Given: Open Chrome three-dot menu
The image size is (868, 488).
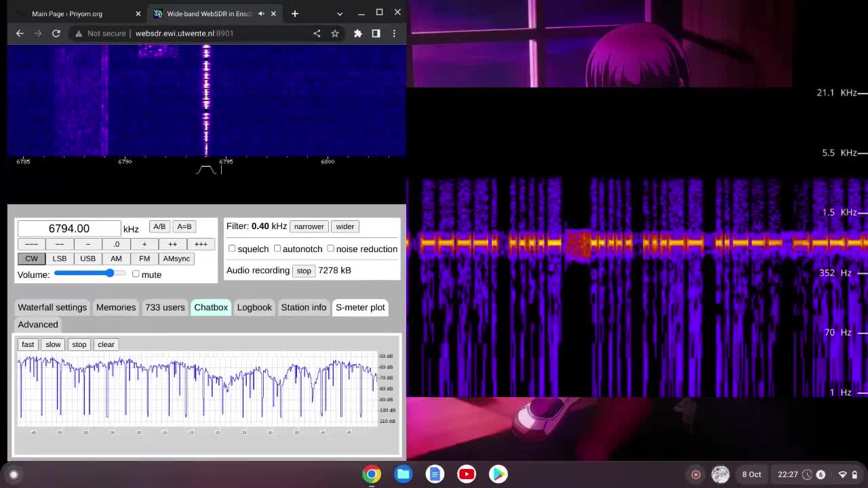Looking at the screenshot, I should pyautogui.click(x=394, y=33).
